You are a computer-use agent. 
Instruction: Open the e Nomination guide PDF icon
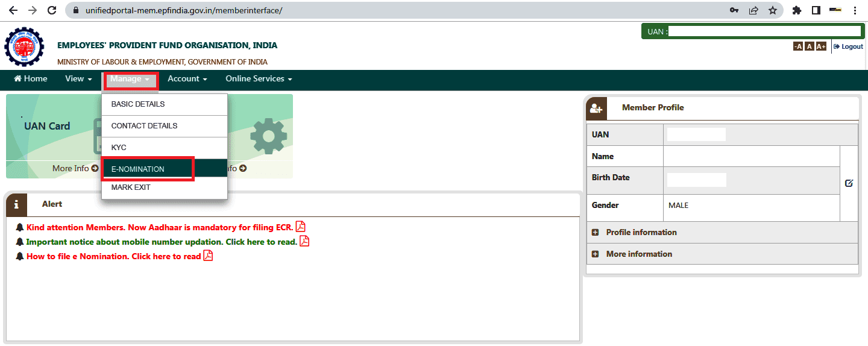[x=208, y=256]
